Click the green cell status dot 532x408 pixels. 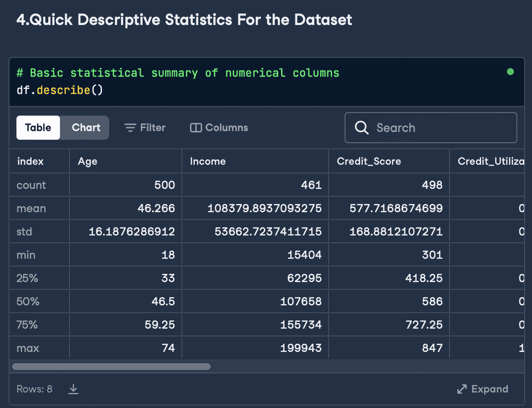[510, 72]
